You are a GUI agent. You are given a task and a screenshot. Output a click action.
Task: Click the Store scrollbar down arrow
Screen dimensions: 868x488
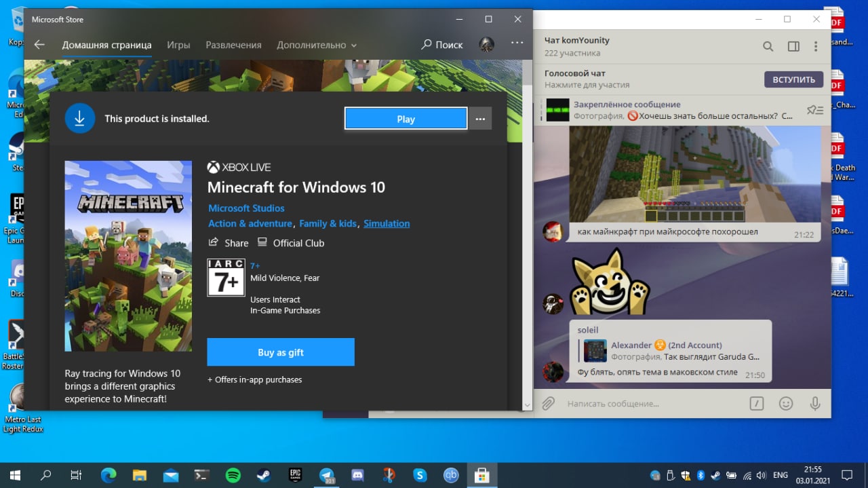click(528, 405)
